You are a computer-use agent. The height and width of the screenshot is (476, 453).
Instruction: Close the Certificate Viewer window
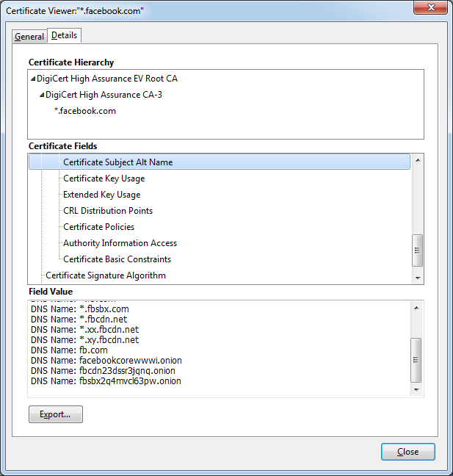(430, 7)
